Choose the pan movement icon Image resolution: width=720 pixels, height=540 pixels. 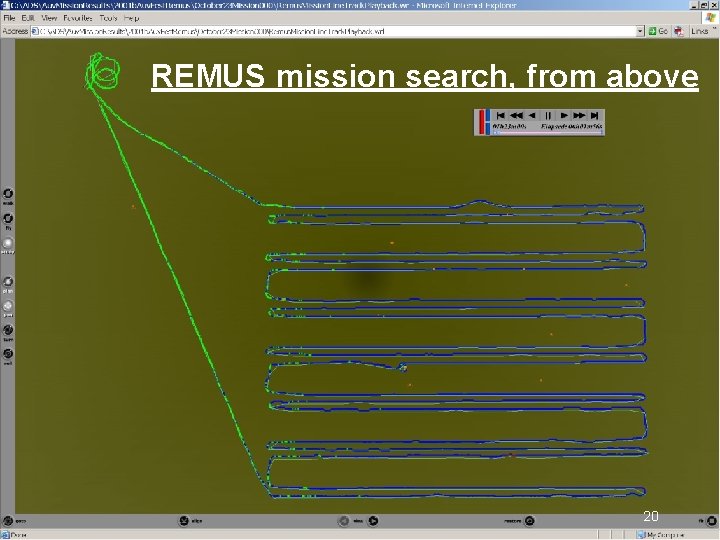click(8, 306)
